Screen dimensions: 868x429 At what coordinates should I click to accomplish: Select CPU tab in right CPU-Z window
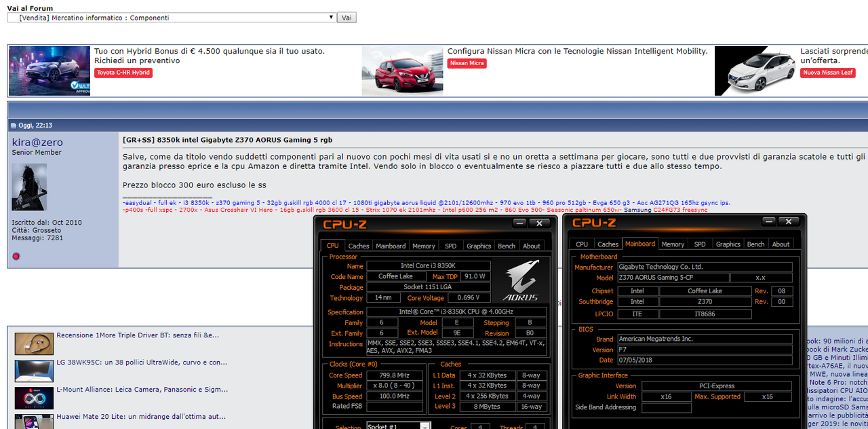582,244
